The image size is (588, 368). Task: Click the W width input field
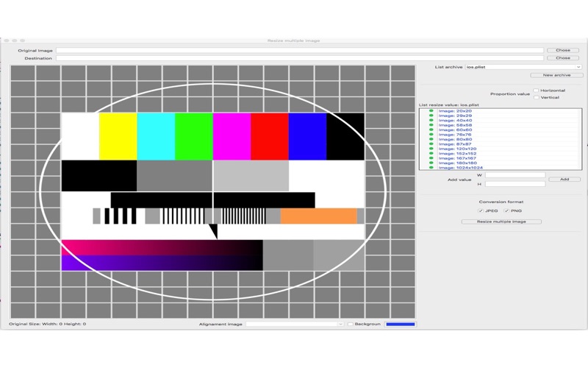[515, 175]
